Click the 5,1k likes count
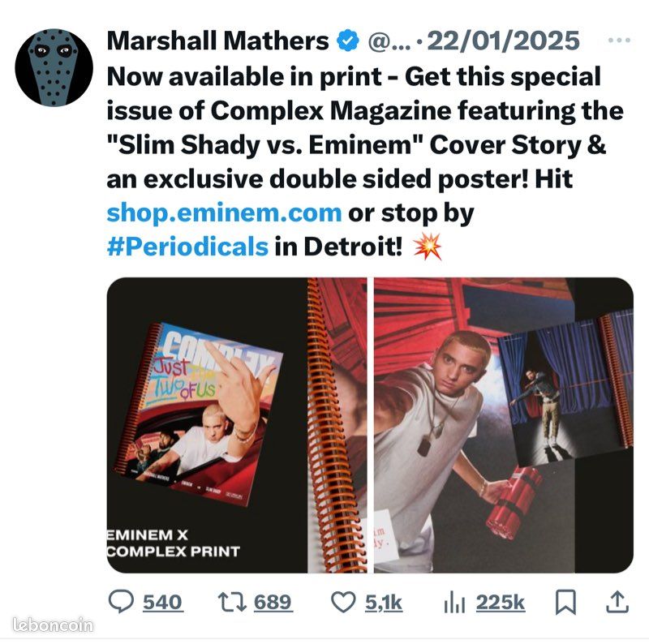649x644 pixels. click(383, 603)
